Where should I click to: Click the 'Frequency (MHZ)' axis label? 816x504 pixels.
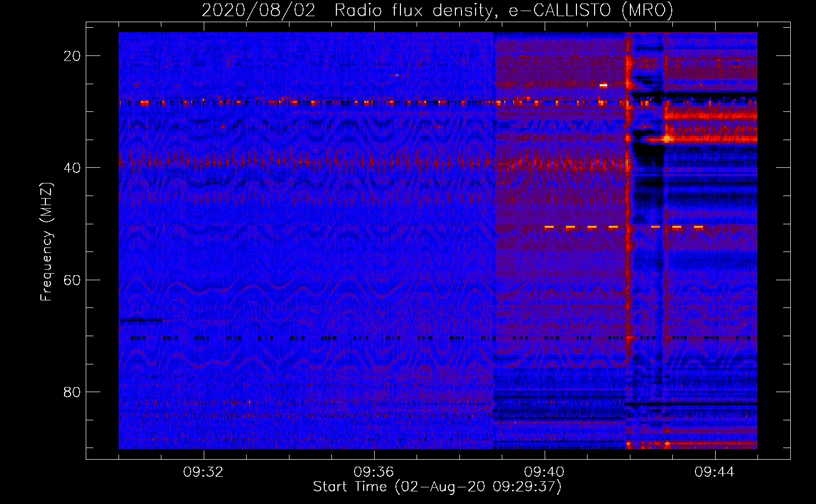click(46, 241)
